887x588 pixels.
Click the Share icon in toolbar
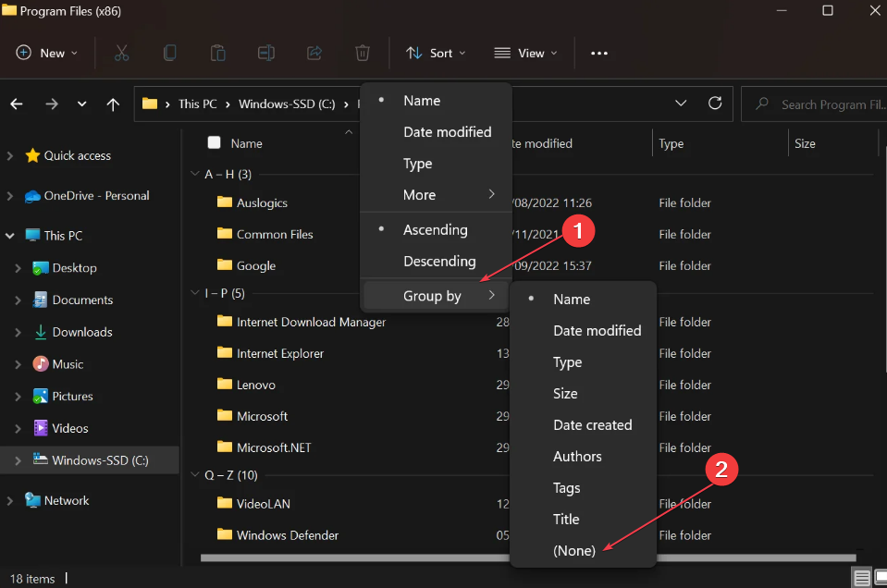(314, 54)
